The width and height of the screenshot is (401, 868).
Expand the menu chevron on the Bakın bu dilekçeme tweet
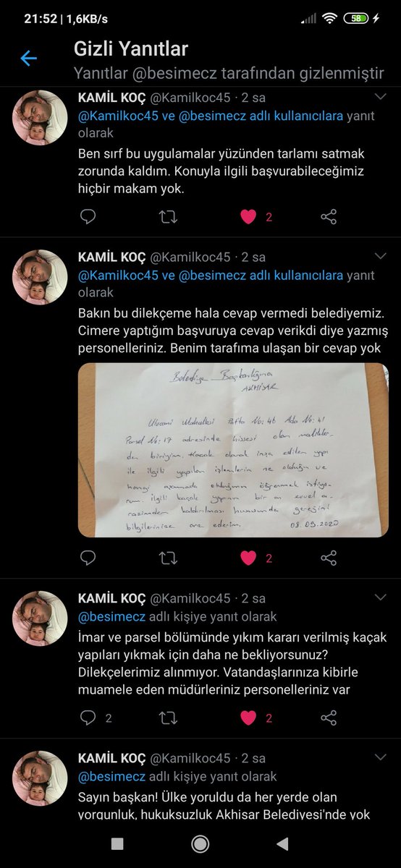(381, 256)
